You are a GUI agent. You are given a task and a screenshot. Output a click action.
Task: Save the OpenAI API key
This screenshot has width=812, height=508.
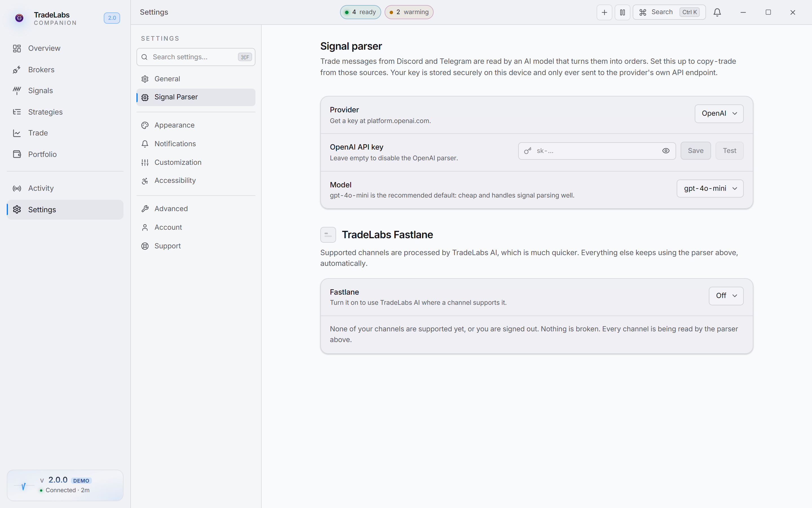[x=696, y=151]
